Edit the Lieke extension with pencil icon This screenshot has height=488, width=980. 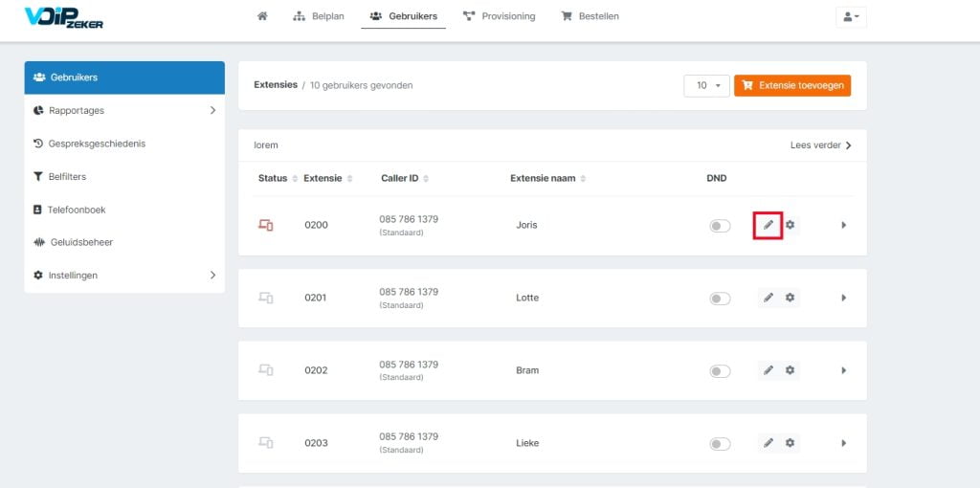tap(768, 443)
